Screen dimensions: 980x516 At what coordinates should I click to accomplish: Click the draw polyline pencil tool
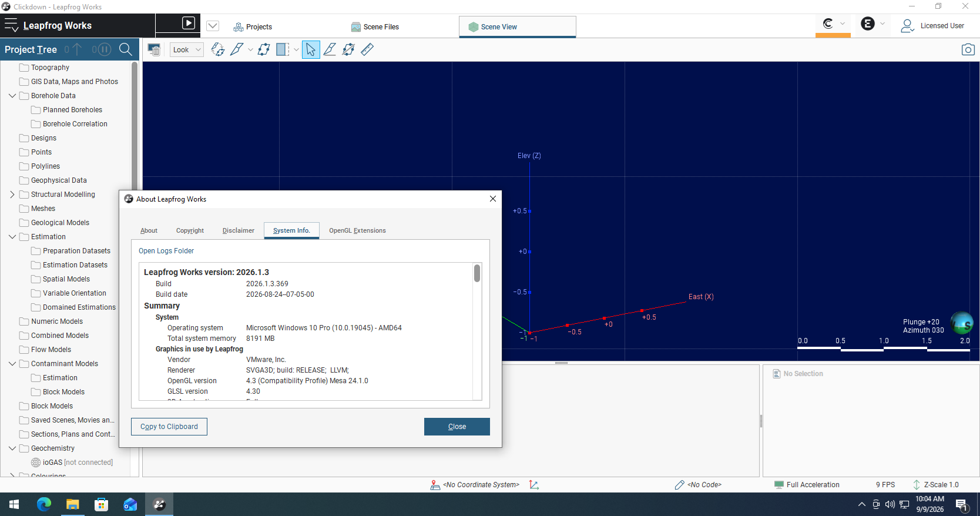click(x=330, y=49)
